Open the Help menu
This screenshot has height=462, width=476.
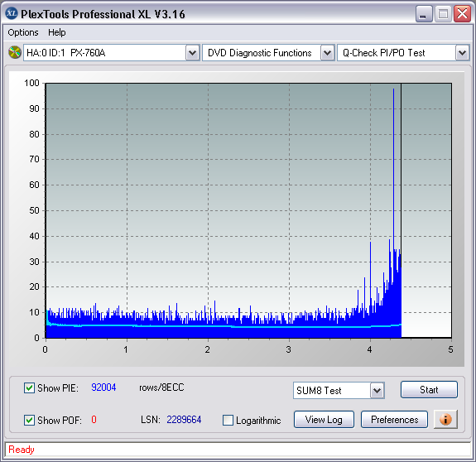coord(57,32)
